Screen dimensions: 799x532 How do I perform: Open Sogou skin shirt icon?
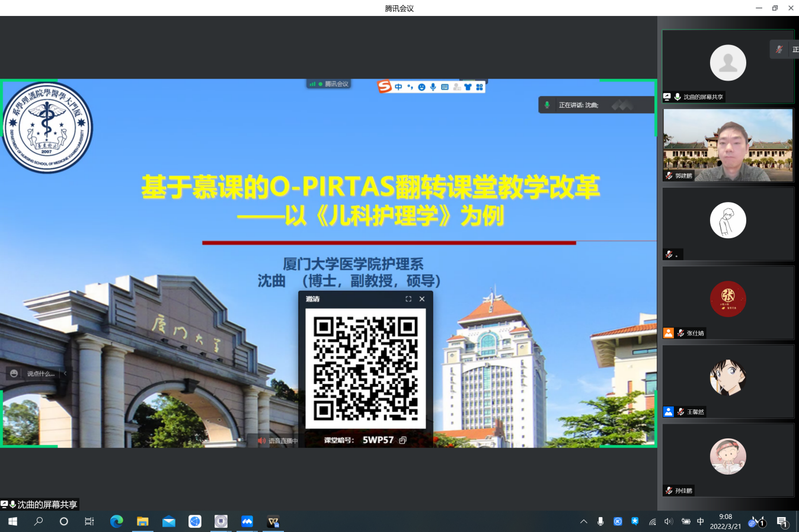(x=468, y=87)
